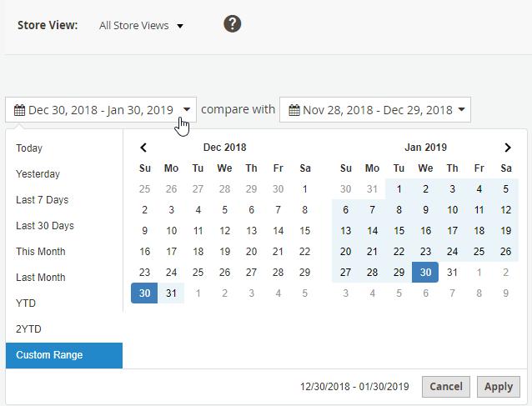Choose the YTD preset
Screen dimensions: 532x406
26,303
